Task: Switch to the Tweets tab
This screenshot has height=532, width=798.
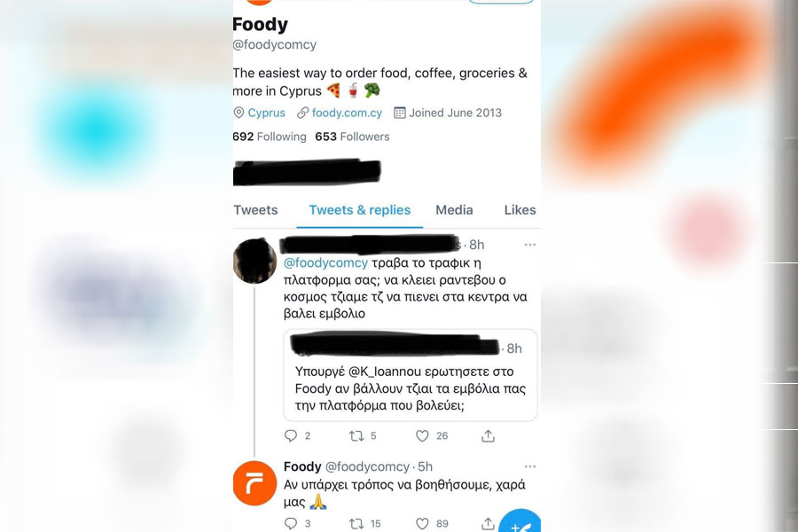Action: tap(255, 210)
